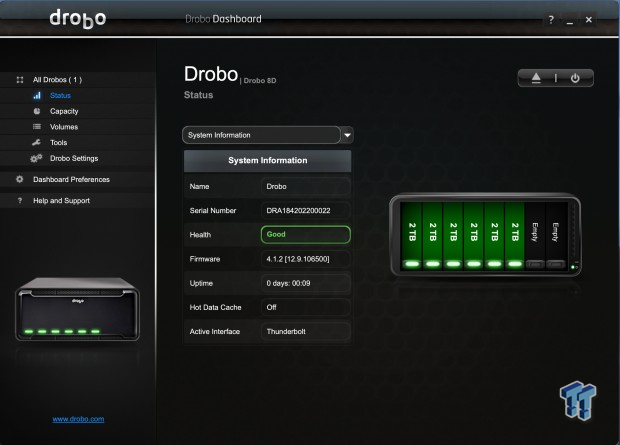Click the drobo logo in title bar
The height and width of the screenshot is (445, 620).
point(78,19)
